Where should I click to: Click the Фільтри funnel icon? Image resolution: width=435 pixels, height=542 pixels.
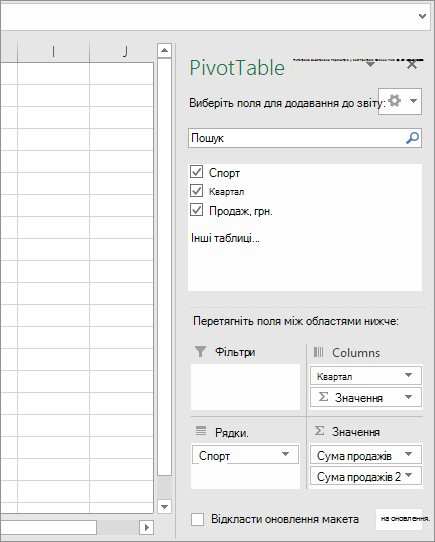pyautogui.click(x=200, y=352)
